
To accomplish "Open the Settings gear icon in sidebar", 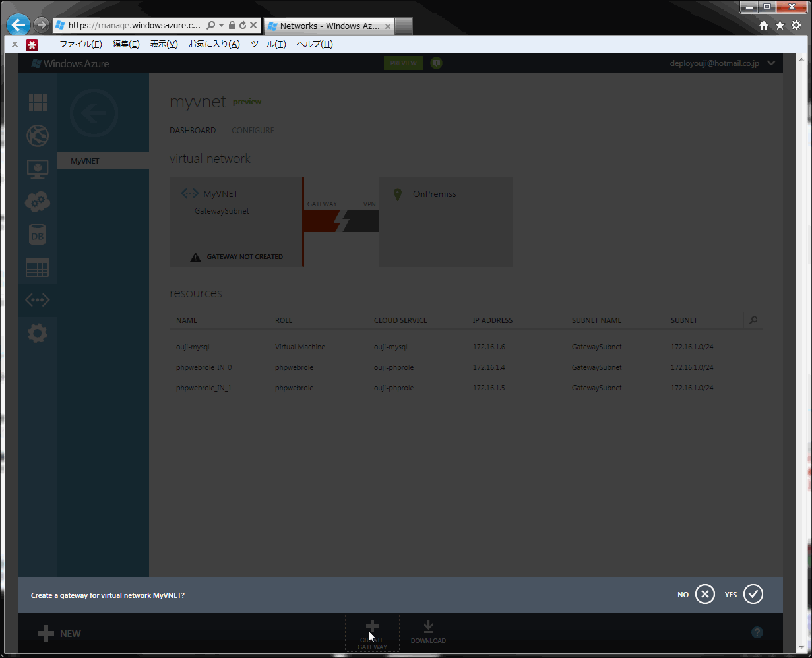I will pos(38,334).
